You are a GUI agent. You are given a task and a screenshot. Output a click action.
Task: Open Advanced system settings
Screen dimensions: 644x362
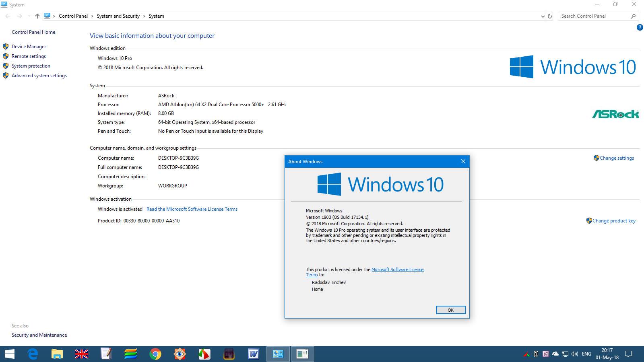click(x=39, y=76)
